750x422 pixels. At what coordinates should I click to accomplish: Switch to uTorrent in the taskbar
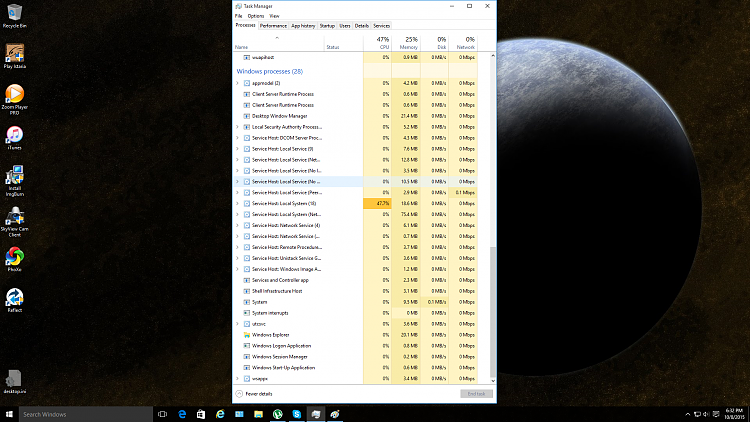[x=277, y=414]
